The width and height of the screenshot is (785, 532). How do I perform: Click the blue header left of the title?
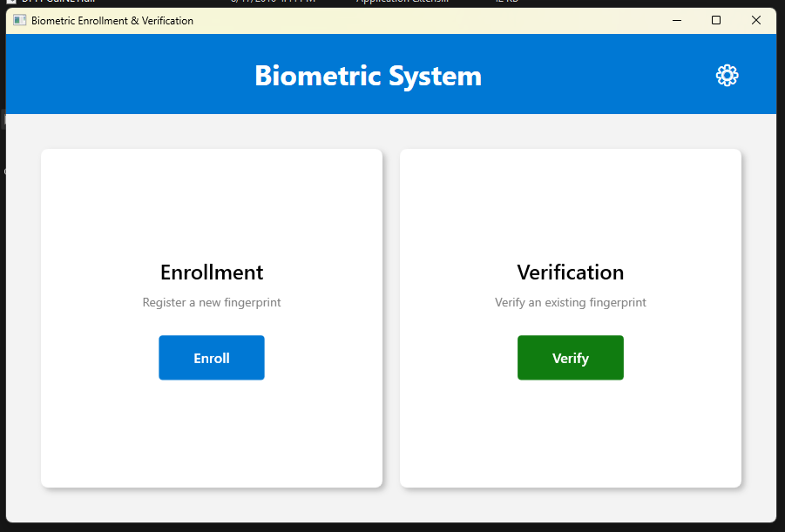tap(122, 76)
